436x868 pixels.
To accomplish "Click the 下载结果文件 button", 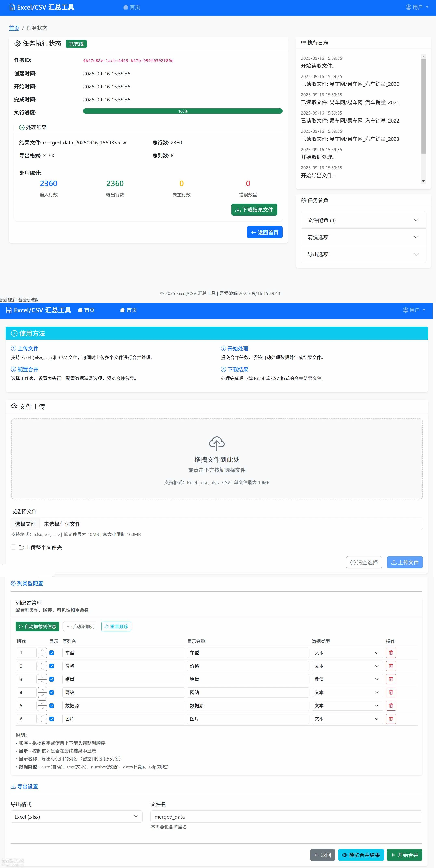I will 254,209.
